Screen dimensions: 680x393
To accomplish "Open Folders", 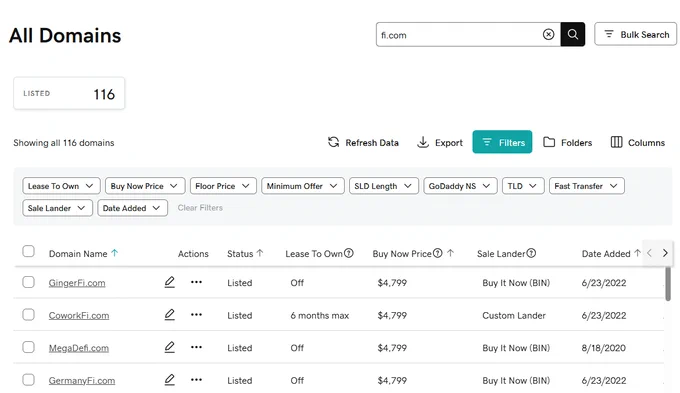I will click(x=567, y=142).
